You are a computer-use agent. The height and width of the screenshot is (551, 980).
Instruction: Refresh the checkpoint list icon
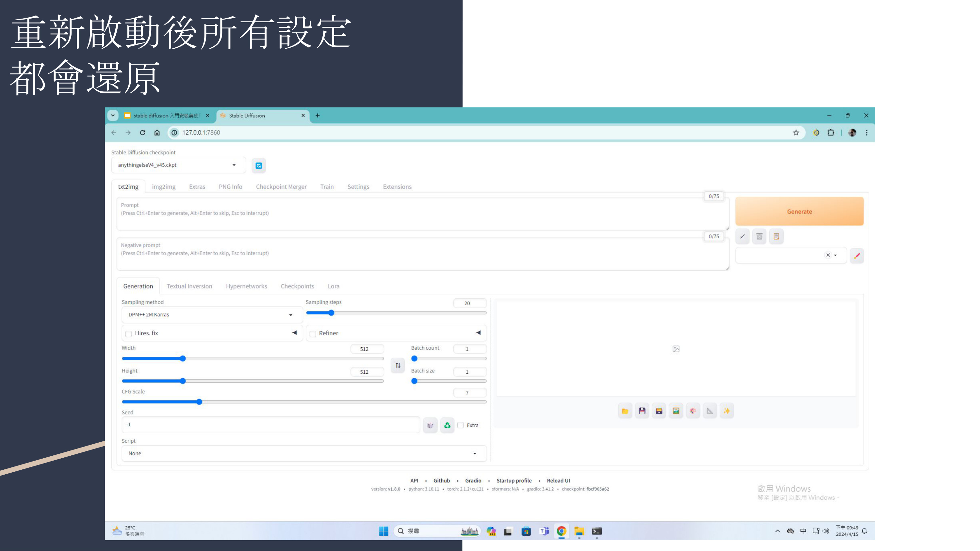pyautogui.click(x=259, y=165)
